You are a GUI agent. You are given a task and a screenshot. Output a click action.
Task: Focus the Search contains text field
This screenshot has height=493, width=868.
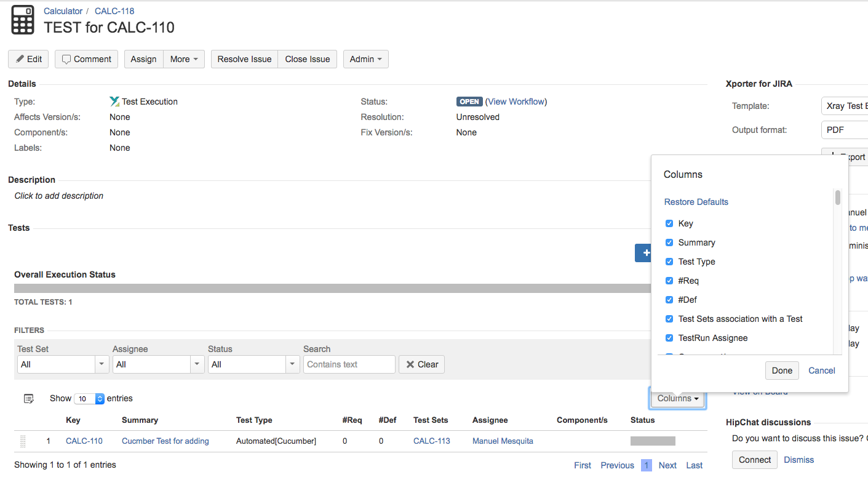pos(349,364)
